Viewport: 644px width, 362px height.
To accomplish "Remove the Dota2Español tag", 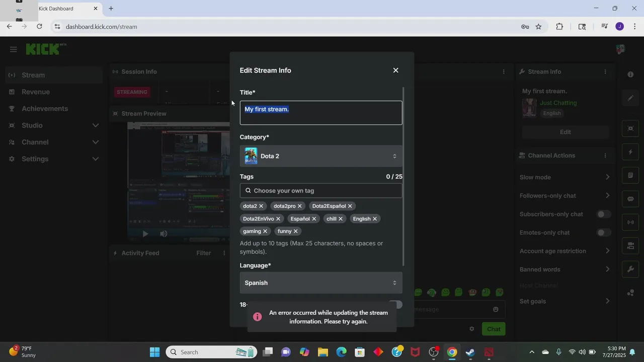I will pos(350,206).
